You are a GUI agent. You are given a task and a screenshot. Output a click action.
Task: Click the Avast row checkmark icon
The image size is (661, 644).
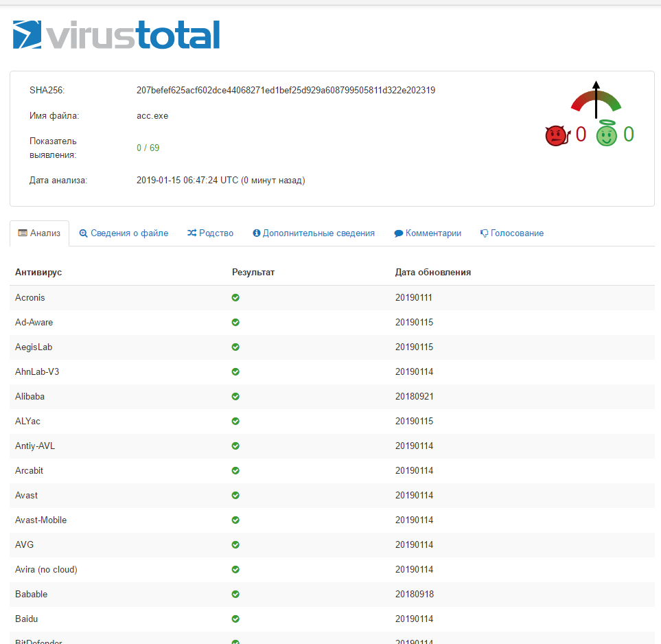coord(235,495)
